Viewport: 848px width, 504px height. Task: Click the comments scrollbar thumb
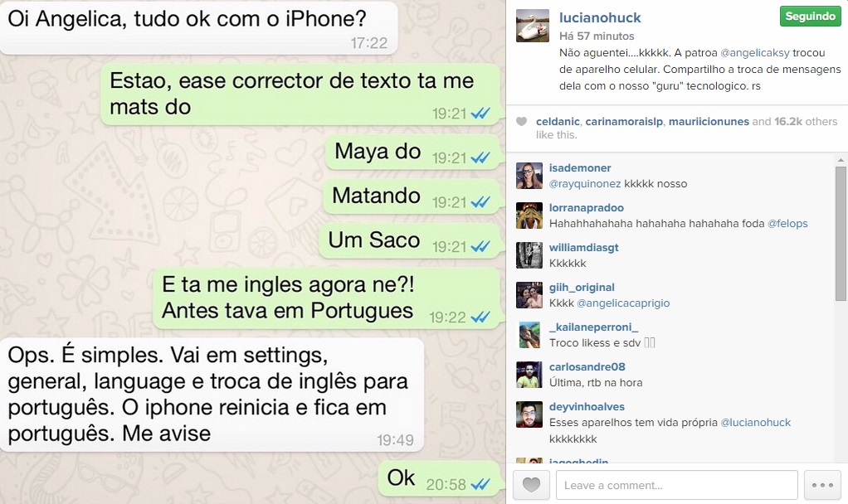point(841,234)
